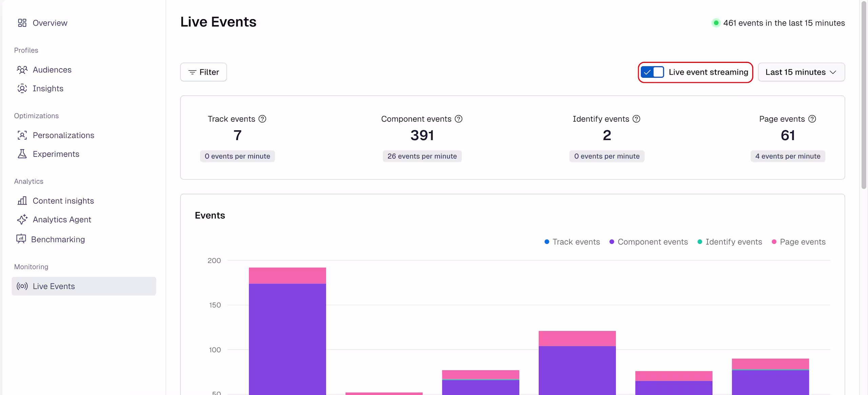Click 461 events in the last 15 minutes
Viewport: 868px width, 395px height.
tap(784, 23)
